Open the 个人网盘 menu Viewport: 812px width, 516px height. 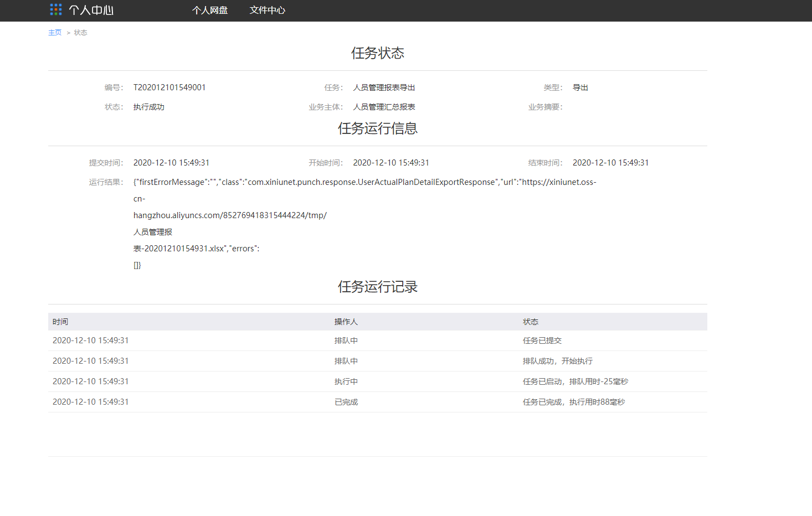pos(210,10)
